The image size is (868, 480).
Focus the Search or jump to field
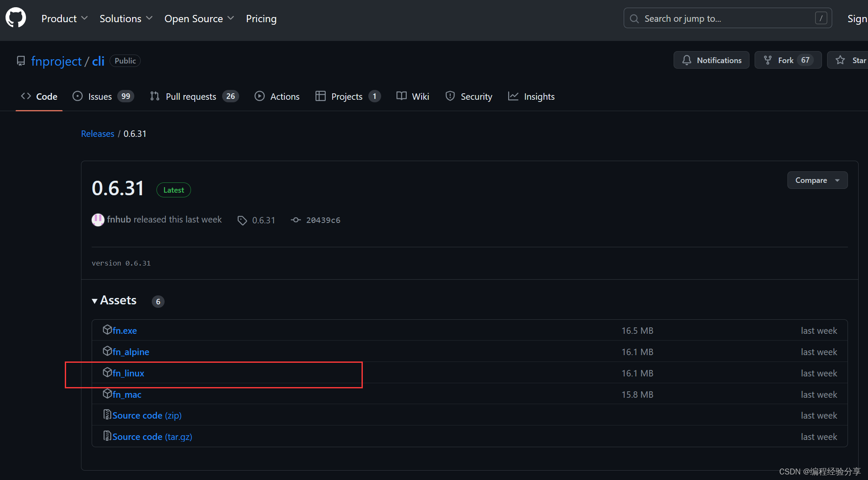click(x=727, y=19)
